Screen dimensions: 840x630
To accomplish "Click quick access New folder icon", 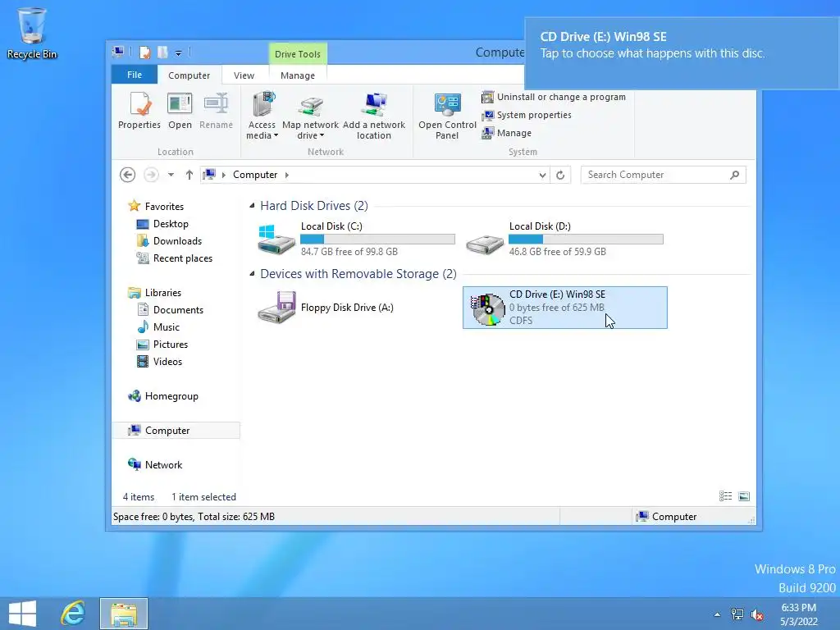I will (x=162, y=52).
